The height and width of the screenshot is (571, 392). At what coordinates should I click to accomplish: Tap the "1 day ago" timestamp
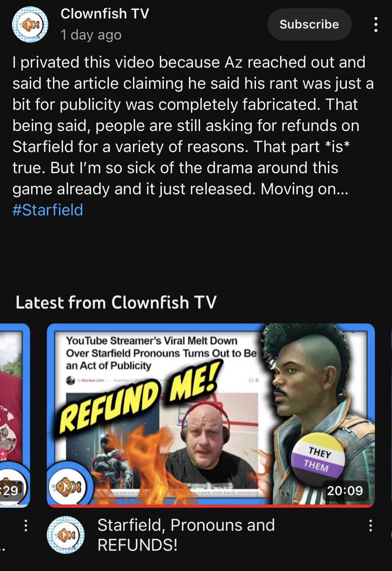91,35
